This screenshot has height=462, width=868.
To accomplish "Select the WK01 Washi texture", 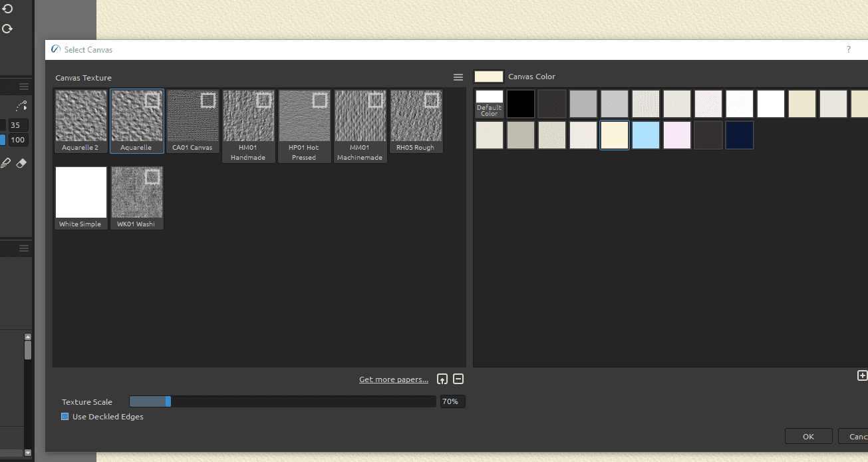I will coord(137,198).
